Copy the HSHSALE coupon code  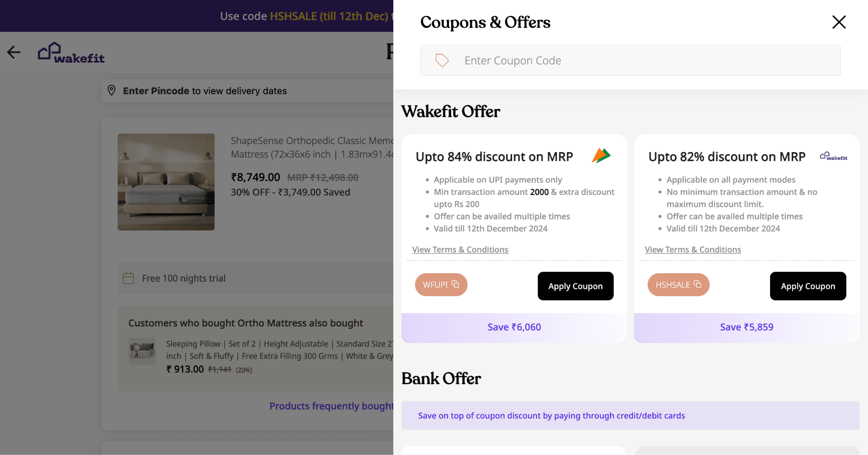pos(678,285)
